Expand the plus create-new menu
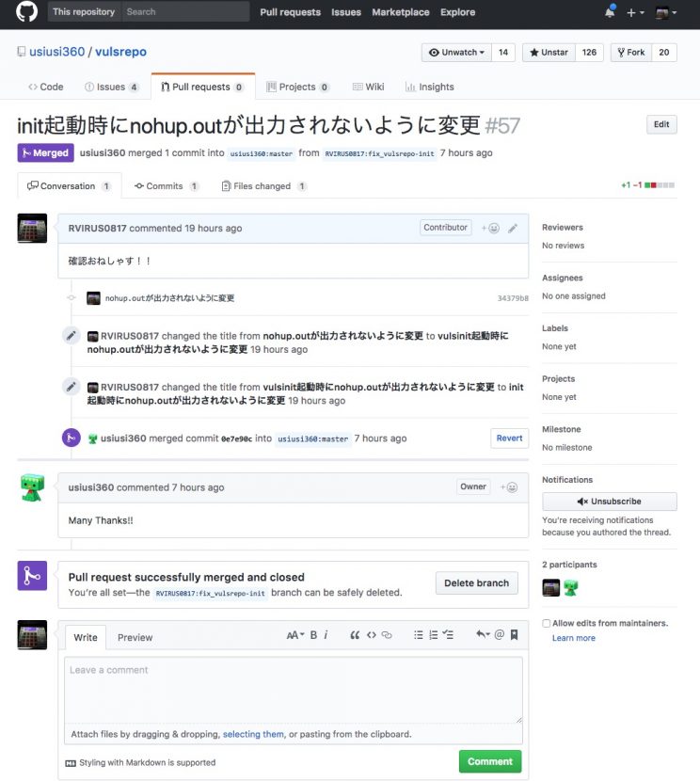Screen dimensions: 700x781 tap(635, 12)
